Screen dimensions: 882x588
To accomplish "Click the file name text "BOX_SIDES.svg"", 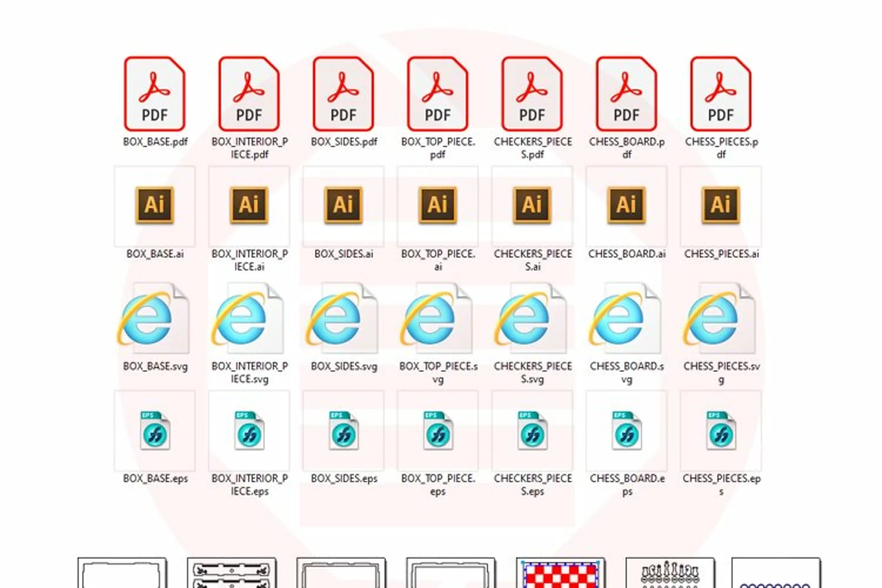I will coord(344,366).
